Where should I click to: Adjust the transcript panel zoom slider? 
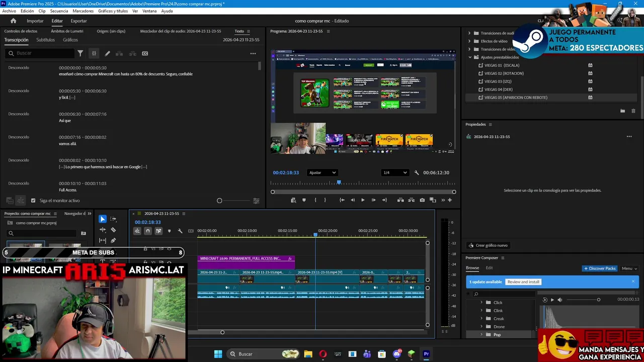pyautogui.click(x=219, y=201)
